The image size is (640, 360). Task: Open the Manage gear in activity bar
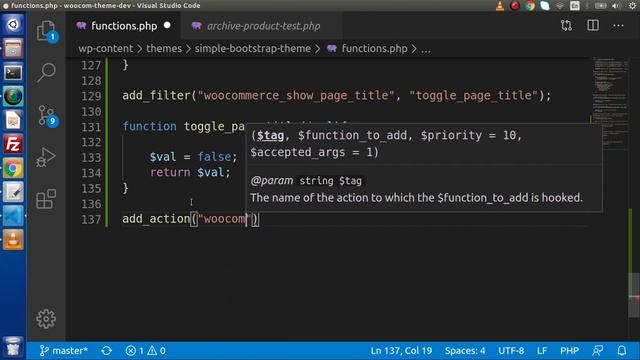pos(46,319)
